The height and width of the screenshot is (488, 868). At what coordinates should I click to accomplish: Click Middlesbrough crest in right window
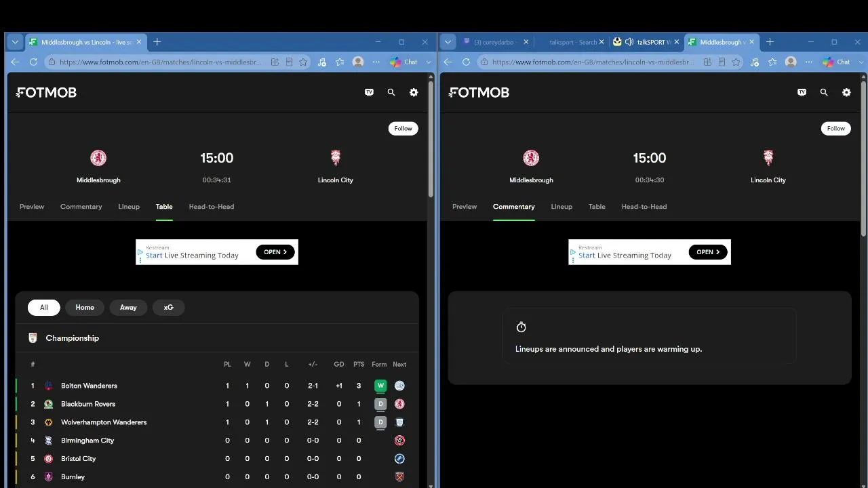pos(531,158)
